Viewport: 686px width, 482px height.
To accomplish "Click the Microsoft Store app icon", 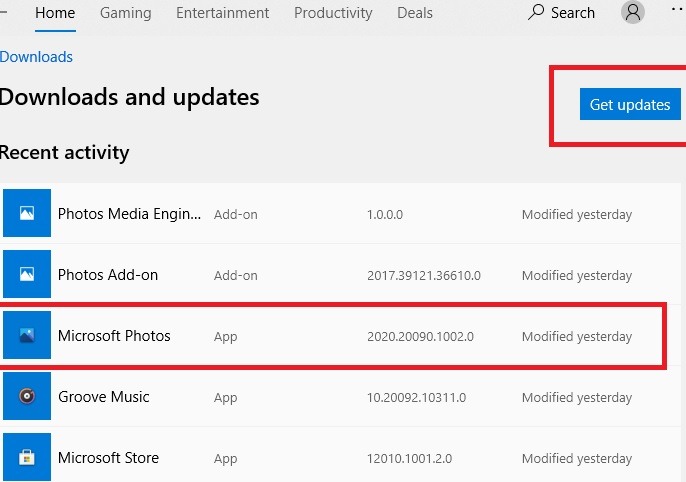I will (27, 457).
